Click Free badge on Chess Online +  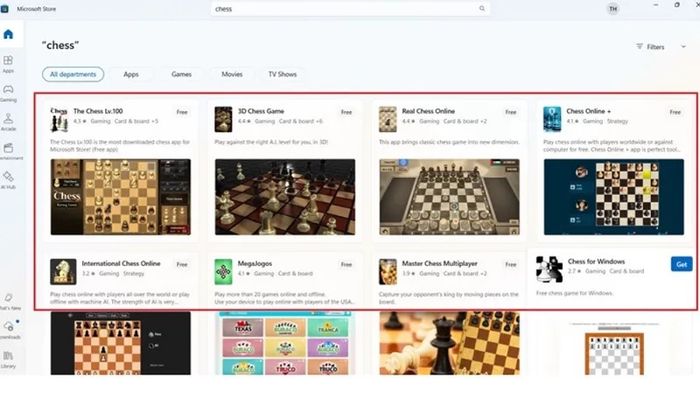coord(675,112)
